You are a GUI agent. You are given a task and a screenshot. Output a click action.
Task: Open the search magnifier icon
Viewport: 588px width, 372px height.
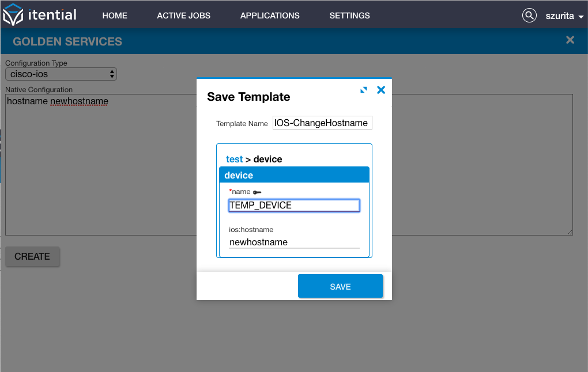(529, 16)
